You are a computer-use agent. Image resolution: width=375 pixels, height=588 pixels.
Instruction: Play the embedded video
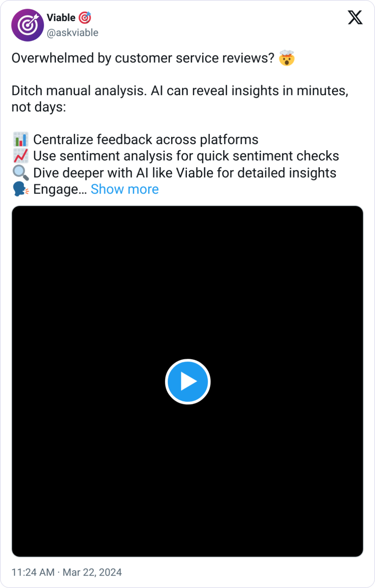click(187, 382)
